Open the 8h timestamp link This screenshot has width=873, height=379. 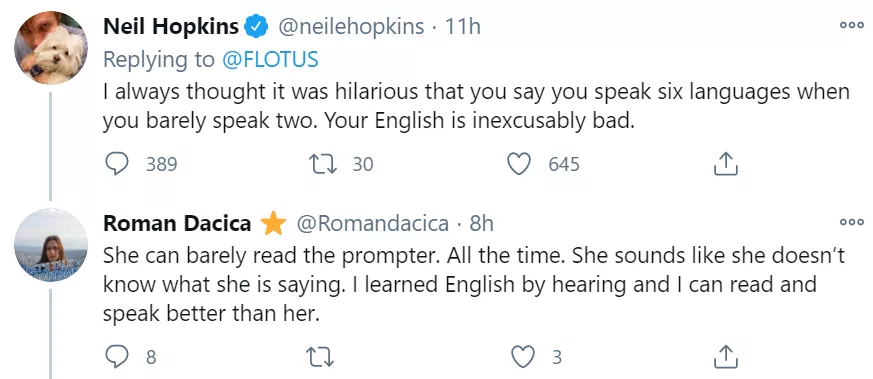pyautogui.click(x=482, y=223)
